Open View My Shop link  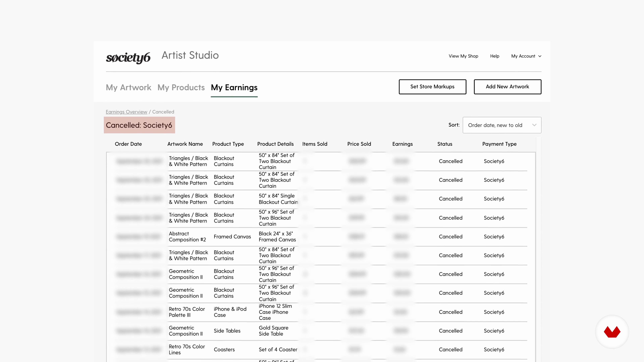pos(463,56)
